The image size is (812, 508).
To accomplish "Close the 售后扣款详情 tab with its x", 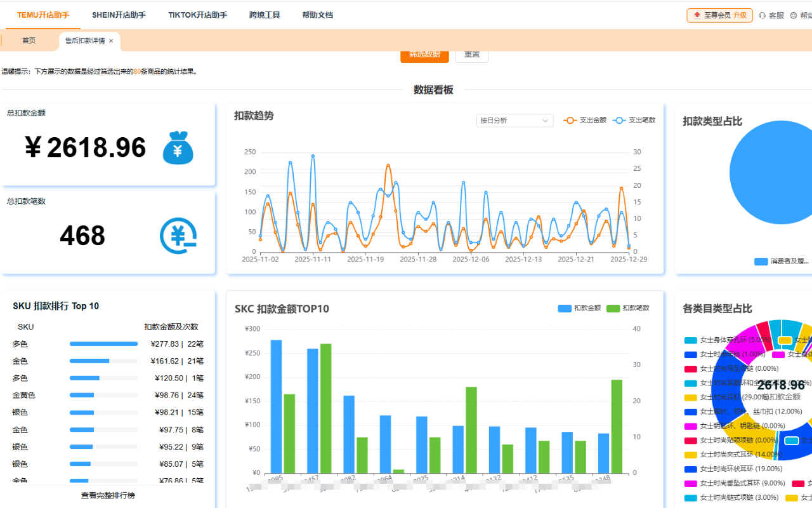I will pos(111,40).
